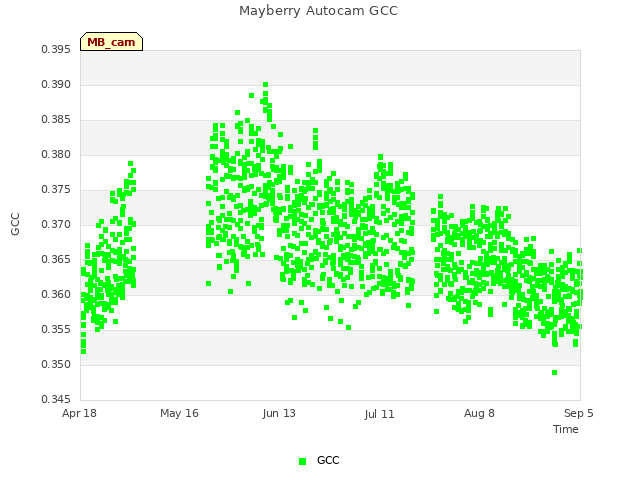This screenshot has width=640, height=480.
Task: Click the 0.360 y-axis value
Action: [56, 294]
